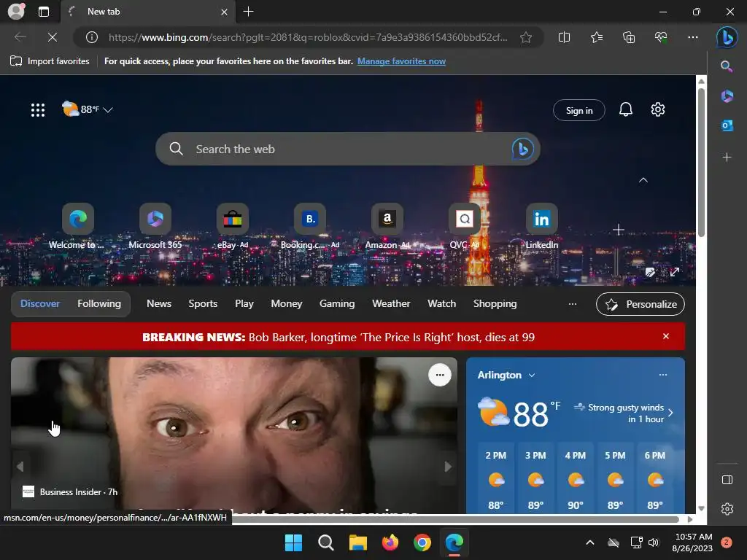Click Import favorites button
This screenshot has width=747, height=560.
[50, 61]
